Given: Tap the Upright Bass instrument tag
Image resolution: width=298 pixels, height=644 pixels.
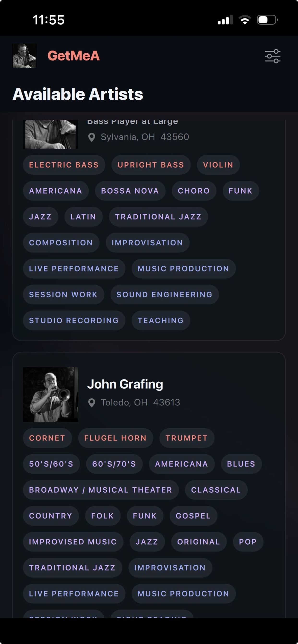Looking at the screenshot, I should tap(151, 165).
